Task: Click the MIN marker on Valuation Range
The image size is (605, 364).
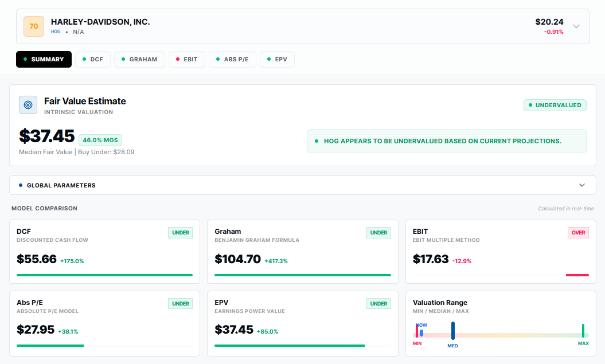Action: click(417, 331)
